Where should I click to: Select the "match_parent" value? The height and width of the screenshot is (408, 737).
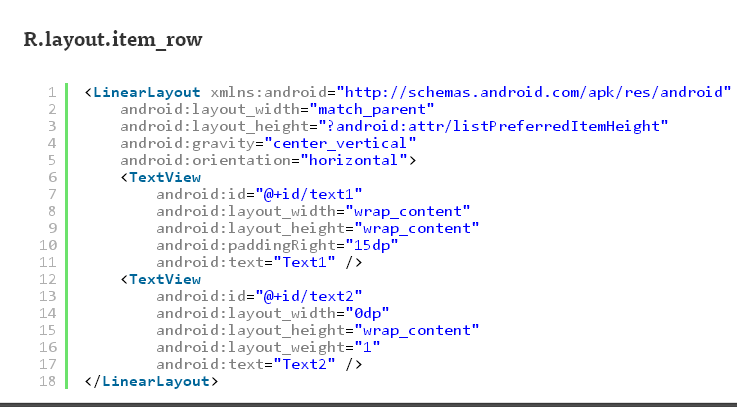[x=372, y=110]
